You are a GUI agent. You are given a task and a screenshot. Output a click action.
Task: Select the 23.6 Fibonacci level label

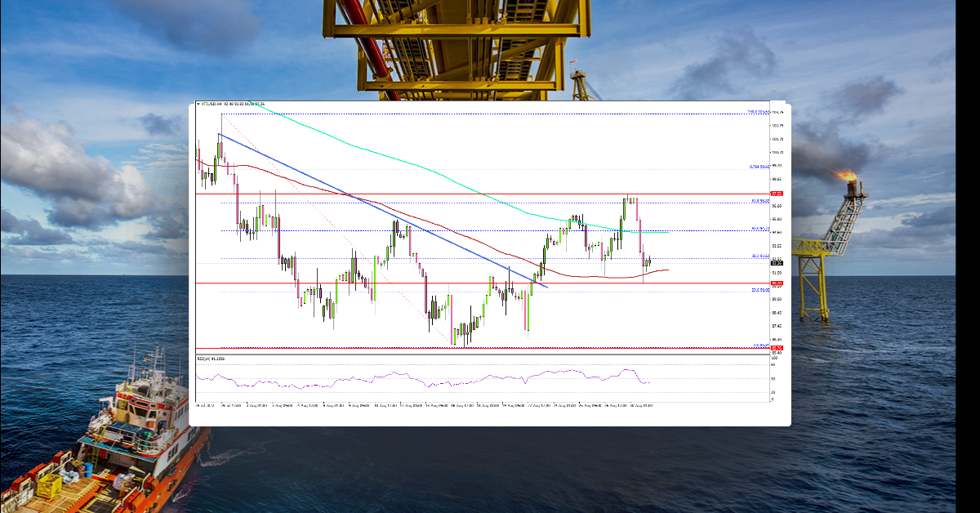pyautogui.click(x=759, y=290)
